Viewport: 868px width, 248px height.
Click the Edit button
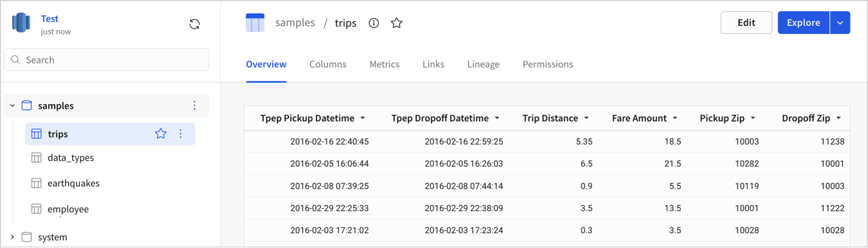[x=747, y=23]
